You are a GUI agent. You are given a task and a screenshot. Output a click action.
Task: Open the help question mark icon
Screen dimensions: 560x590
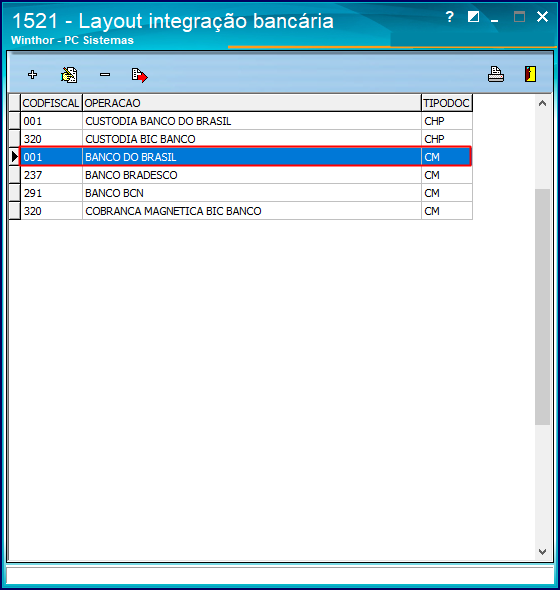click(449, 17)
